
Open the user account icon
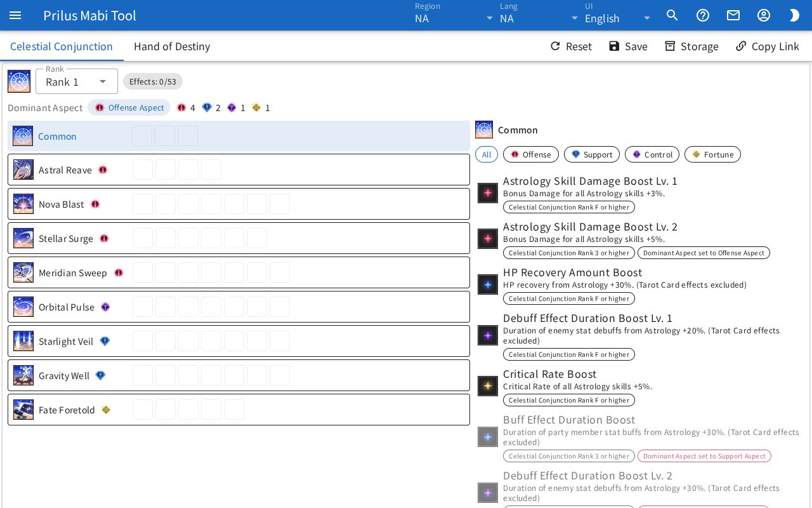coord(764,15)
